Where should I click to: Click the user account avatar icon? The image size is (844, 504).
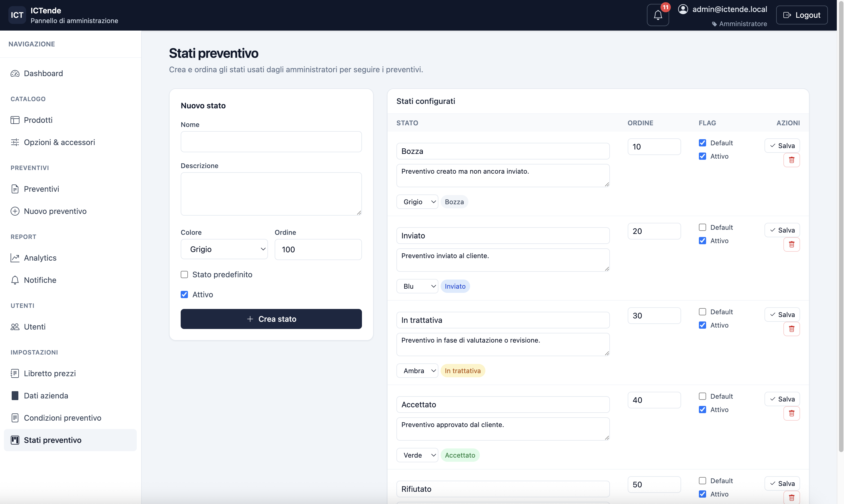click(682, 9)
